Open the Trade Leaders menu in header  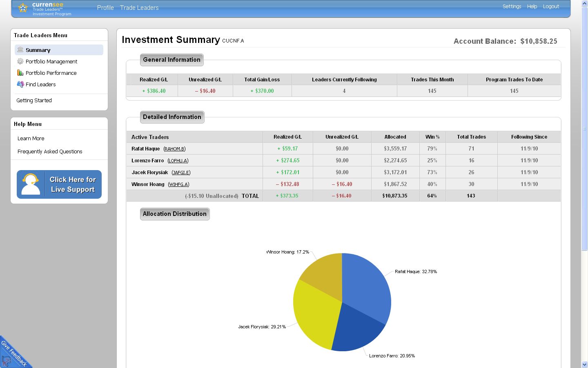pyautogui.click(x=139, y=8)
